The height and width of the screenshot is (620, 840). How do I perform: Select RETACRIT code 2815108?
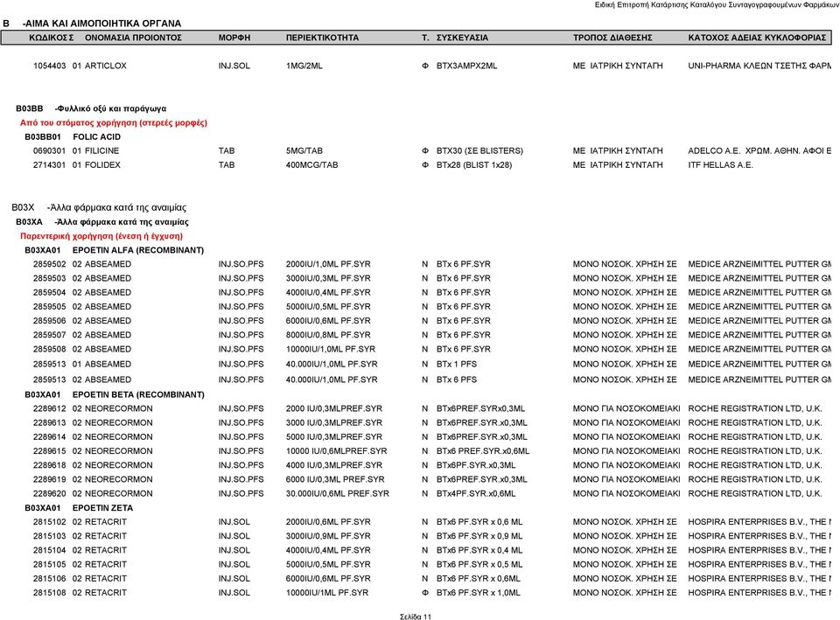(x=49, y=593)
